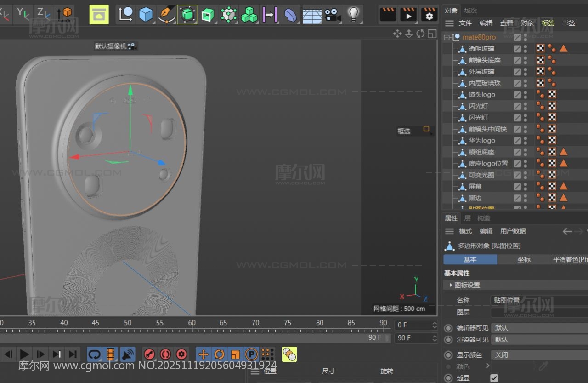This screenshot has width=588, height=383.
Task: Open the Camera object icon
Action: tap(333, 15)
